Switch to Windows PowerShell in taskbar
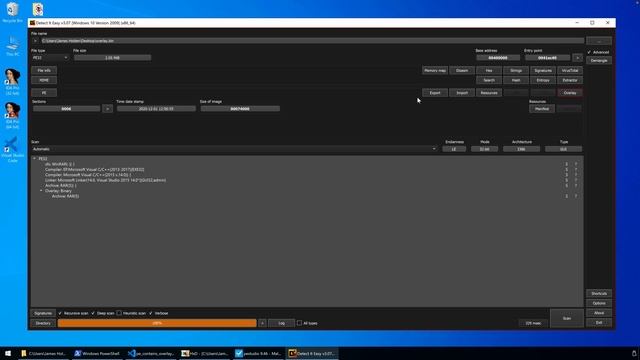The height and width of the screenshot is (360, 640). coord(97,353)
